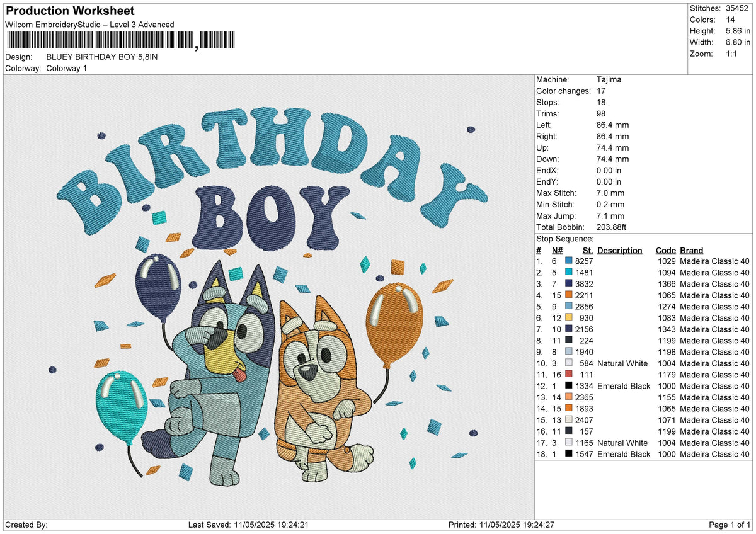Screen dimensions: 756x534
Task: Select the dark swatch next to 224 stitches
Action: point(569,340)
